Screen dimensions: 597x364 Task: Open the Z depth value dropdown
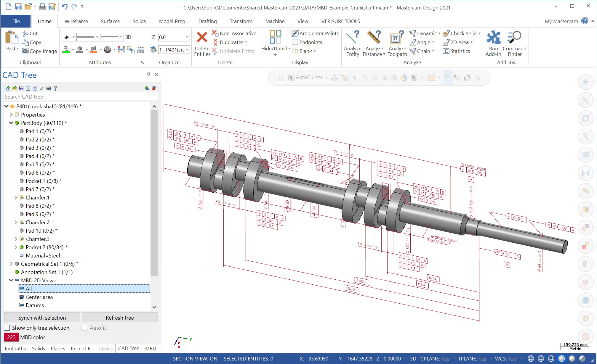click(187, 37)
